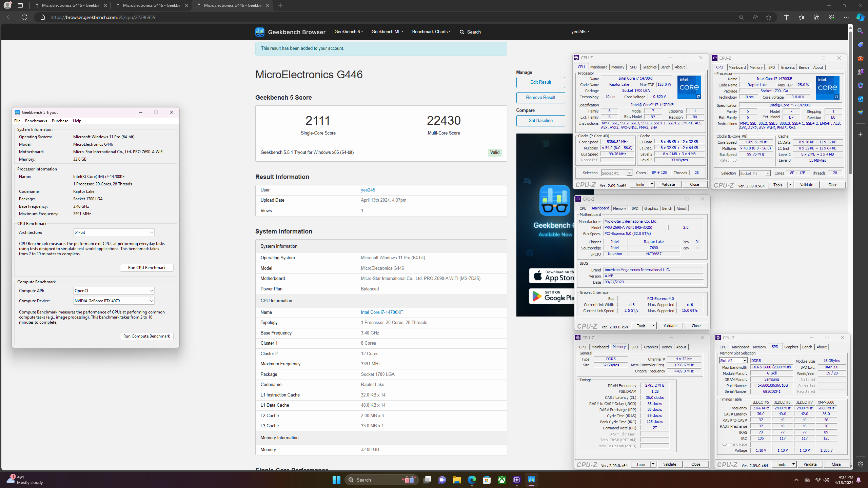868x488 pixels.
Task: Click the Windows Start button
Action: click(x=336, y=480)
